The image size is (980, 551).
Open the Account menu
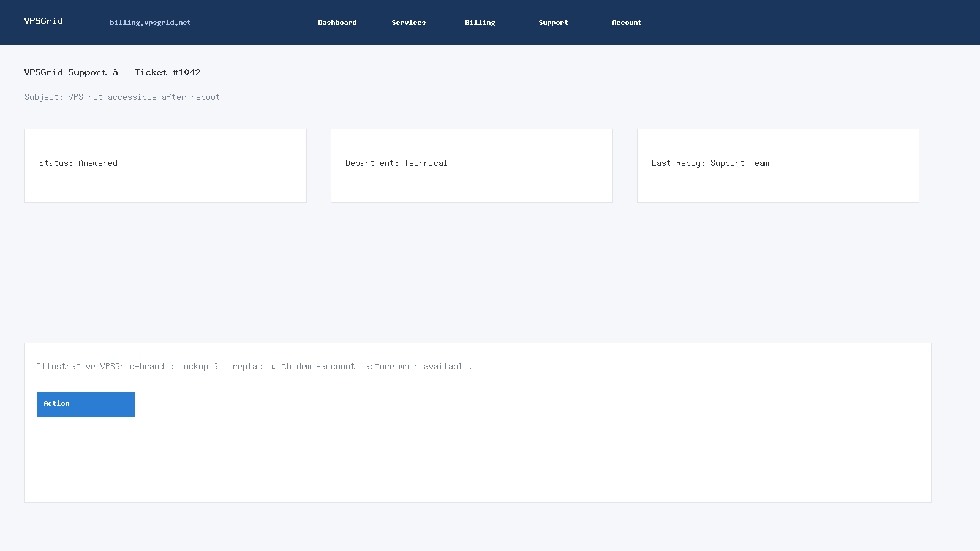[627, 23]
